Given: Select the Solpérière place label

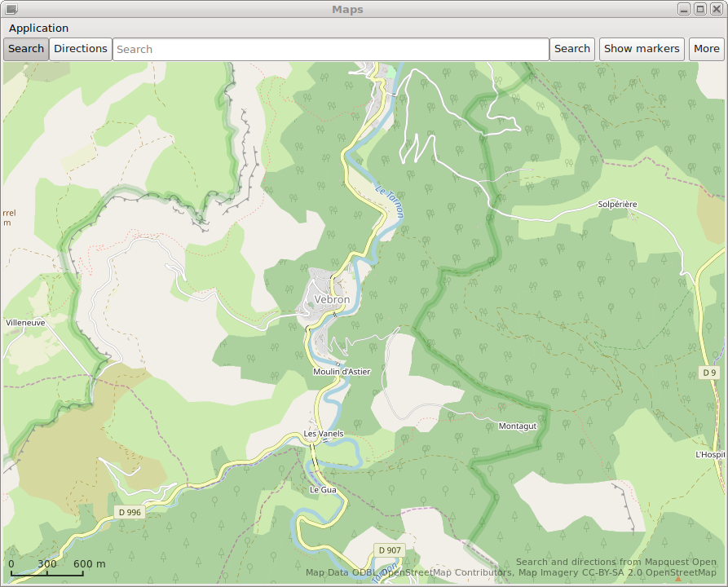Looking at the screenshot, I should point(617,204).
